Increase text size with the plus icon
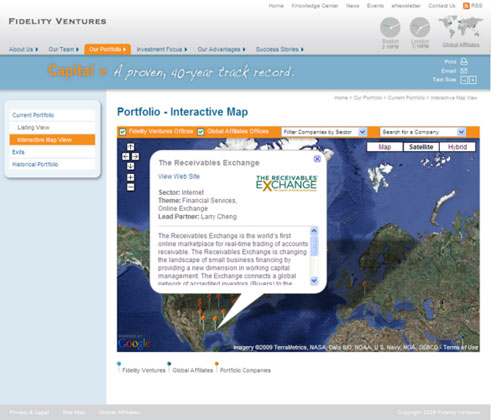Viewport: 491px width, 420px height. [x=473, y=80]
